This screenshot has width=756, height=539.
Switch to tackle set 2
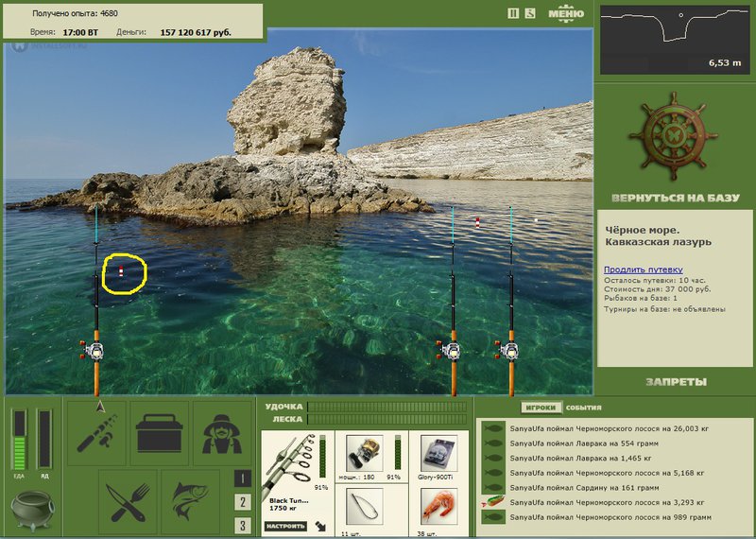point(243,502)
